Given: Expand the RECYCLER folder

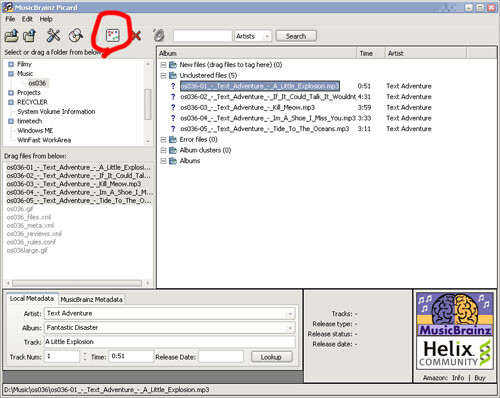Looking at the screenshot, I should click(11, 102).
